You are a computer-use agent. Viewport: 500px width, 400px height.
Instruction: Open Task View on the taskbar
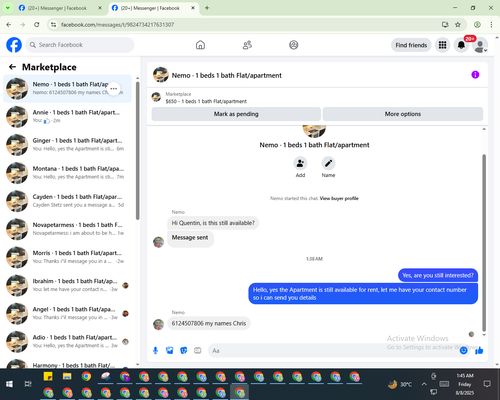point(28,384)
